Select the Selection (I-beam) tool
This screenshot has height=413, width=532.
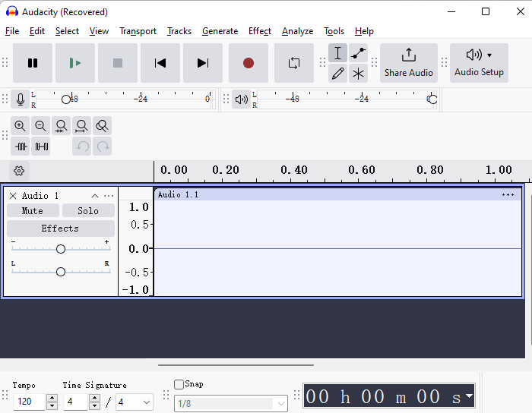click(337, 53)
